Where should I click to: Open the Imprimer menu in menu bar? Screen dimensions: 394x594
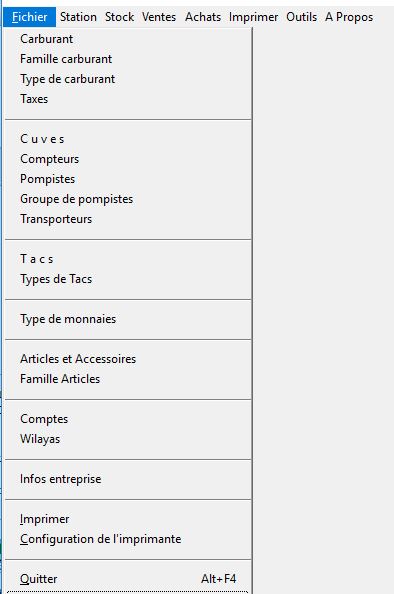[x=253, y=17]
